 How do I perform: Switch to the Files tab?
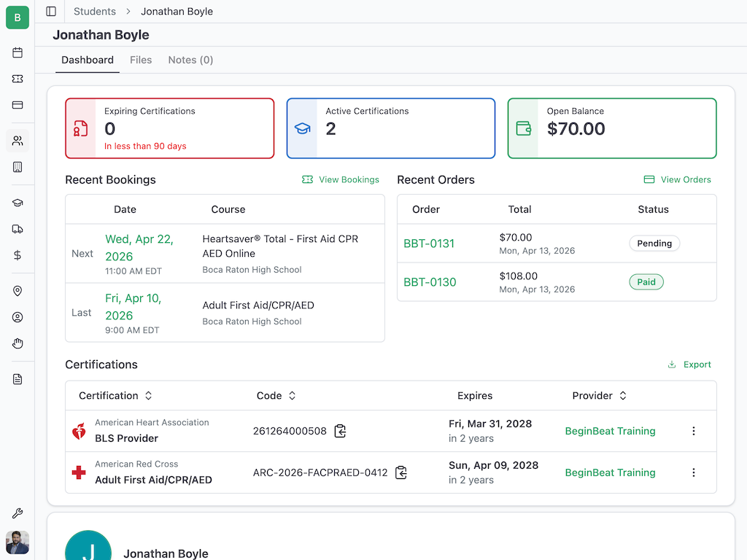(141, 60)
